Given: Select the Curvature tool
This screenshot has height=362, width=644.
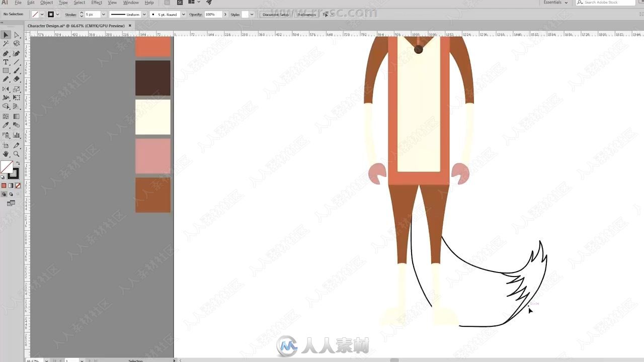Looking at the screenshot, I should (16, 53).
